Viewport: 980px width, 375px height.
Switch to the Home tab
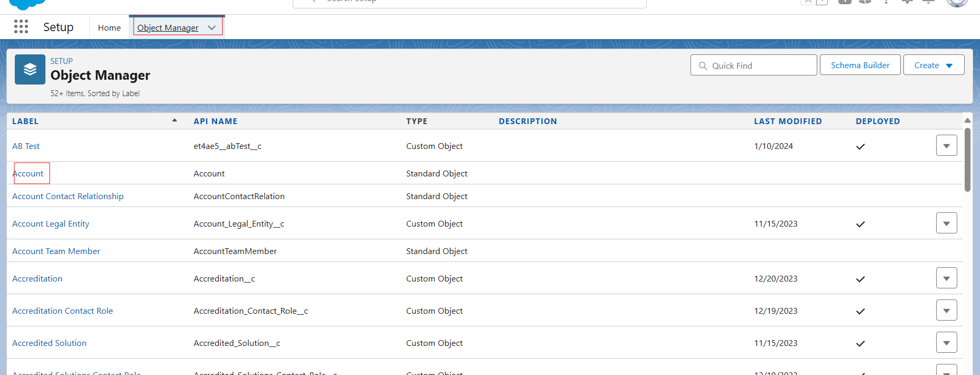click(109, 27)
